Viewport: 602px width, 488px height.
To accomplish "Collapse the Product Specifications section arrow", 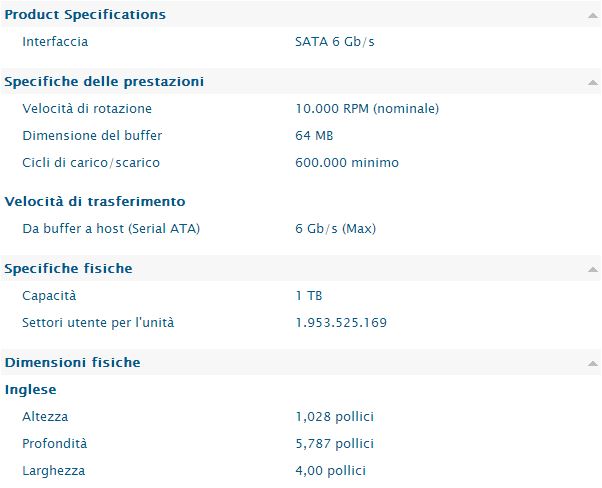I will (x=592, y=15).
